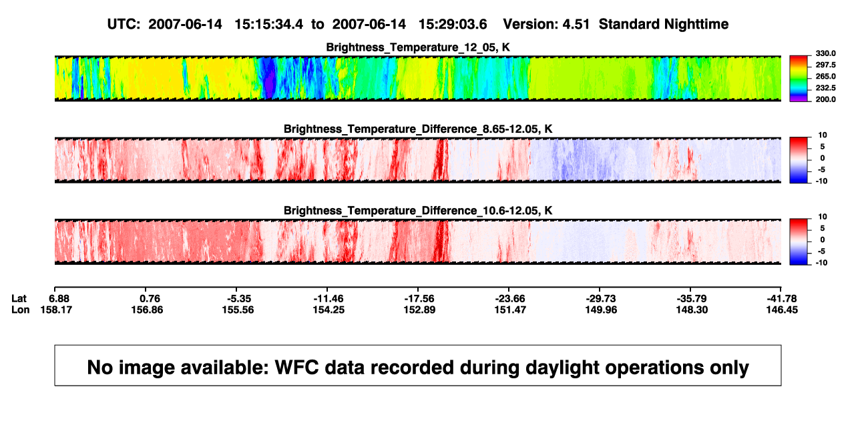Click latitude value 6.88
Viewport: 868px width, 445px height.
coord(59,298)
